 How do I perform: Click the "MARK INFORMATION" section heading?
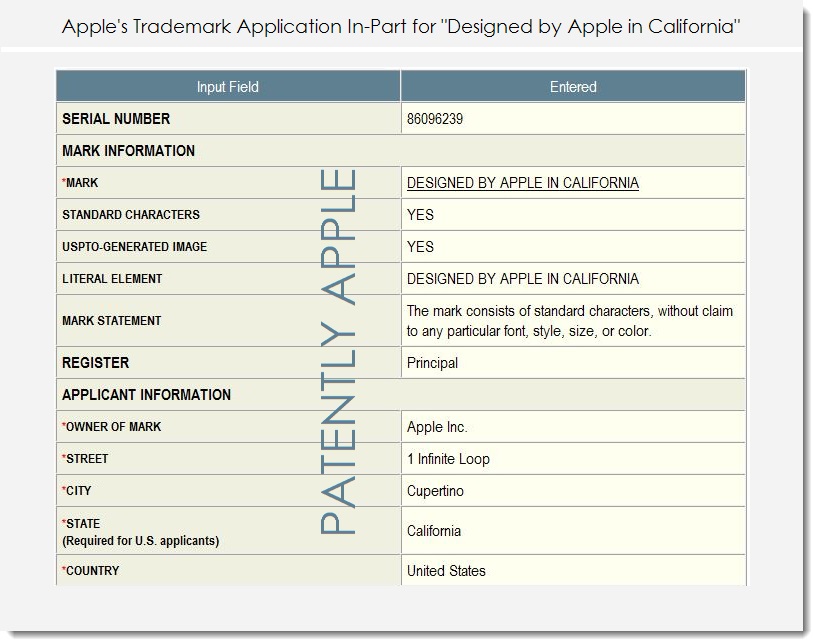tap(128, 151)
